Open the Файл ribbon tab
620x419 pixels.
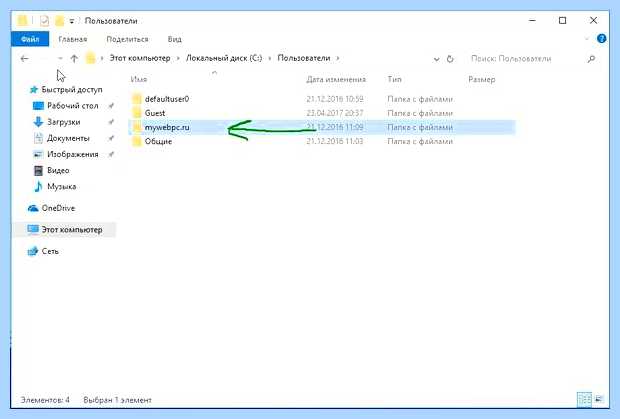point(30,39)
